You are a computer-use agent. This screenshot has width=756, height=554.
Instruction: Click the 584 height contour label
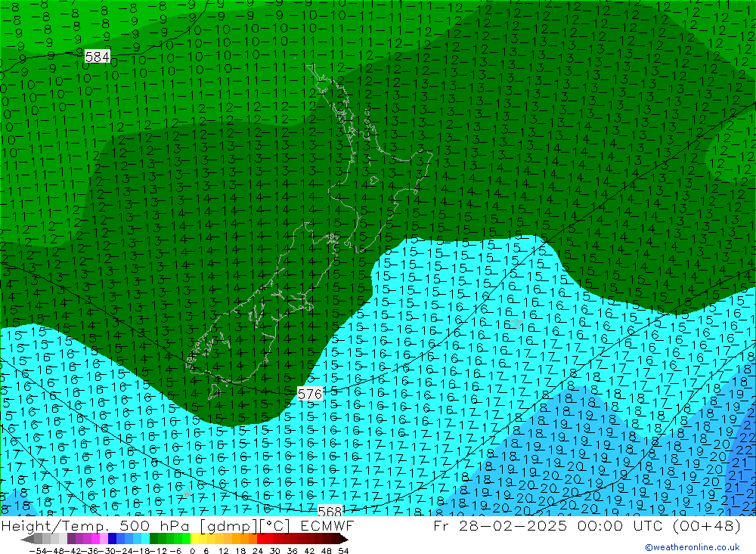tap(97, 57)
